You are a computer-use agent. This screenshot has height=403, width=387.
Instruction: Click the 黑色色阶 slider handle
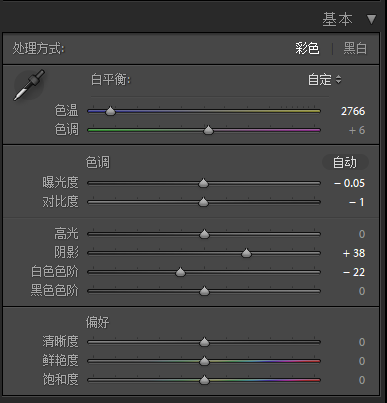204,291
